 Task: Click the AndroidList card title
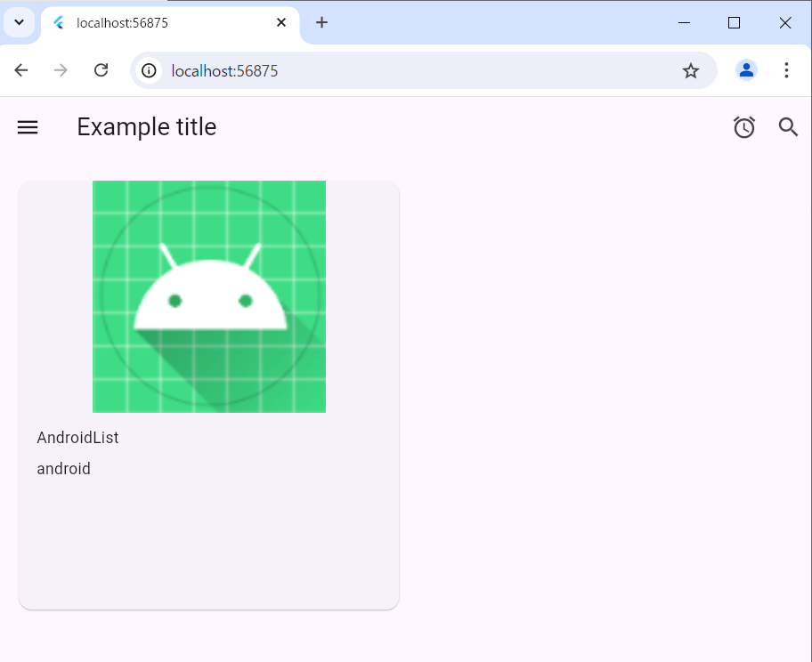[77, 438]
